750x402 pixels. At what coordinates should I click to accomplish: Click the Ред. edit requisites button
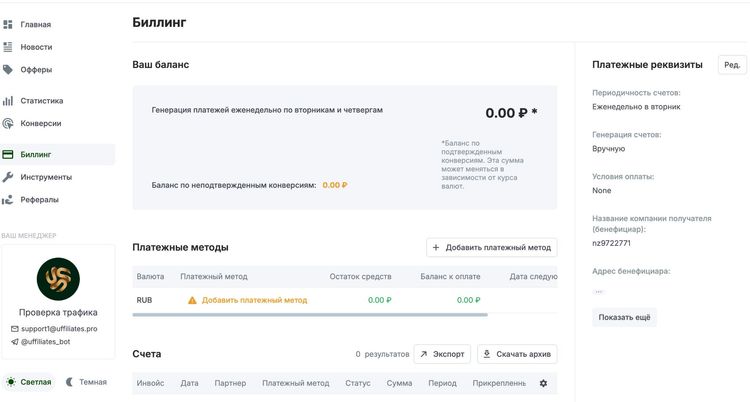(732, 65)
